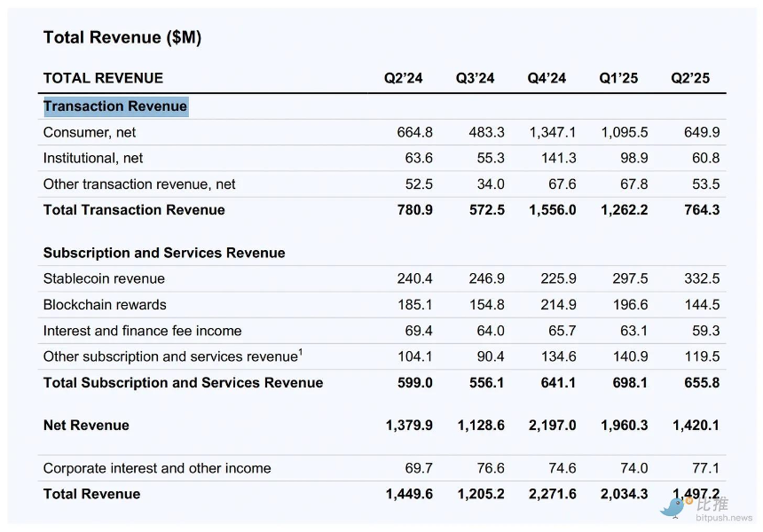
Task: Click the Consumer, net row label
Action: click(x=90, y=132)
